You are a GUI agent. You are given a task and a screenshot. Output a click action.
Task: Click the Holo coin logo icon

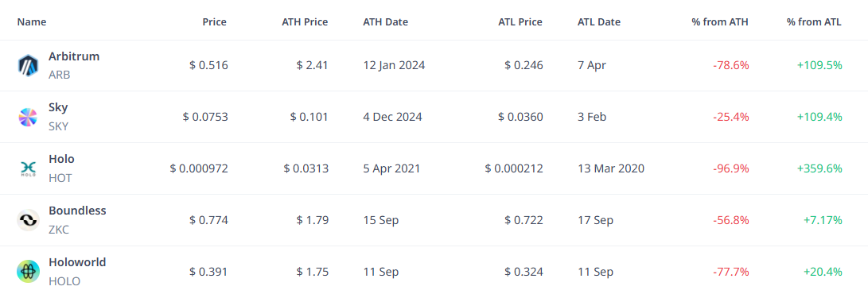28,168
